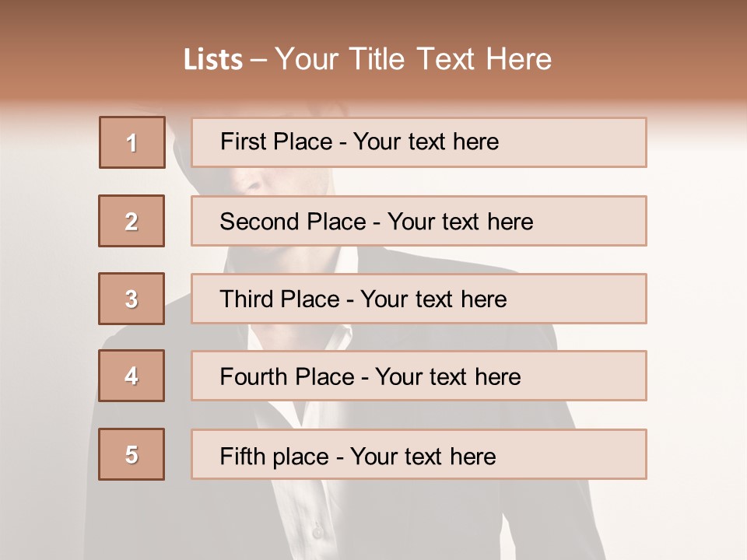The width and height of the screenshot is (747, 560).
Task: Click the number 3 box
Action: pos(132,299)
